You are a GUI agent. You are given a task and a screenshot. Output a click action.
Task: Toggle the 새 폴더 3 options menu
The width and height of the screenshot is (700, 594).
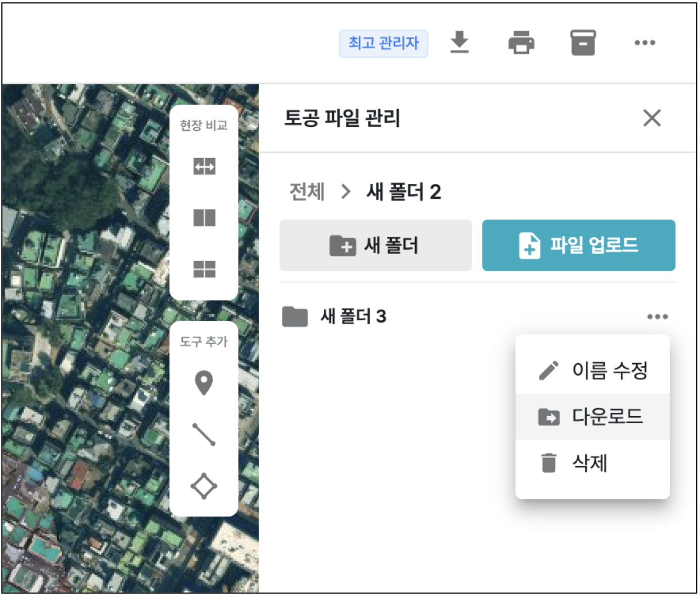[x=657, y=317]
